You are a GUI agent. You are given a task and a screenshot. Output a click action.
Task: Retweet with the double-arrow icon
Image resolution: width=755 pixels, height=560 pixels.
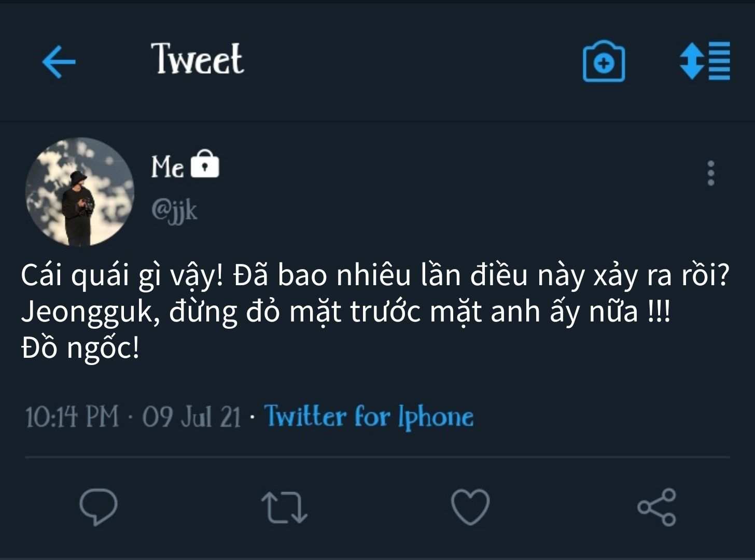pos(284,507)
